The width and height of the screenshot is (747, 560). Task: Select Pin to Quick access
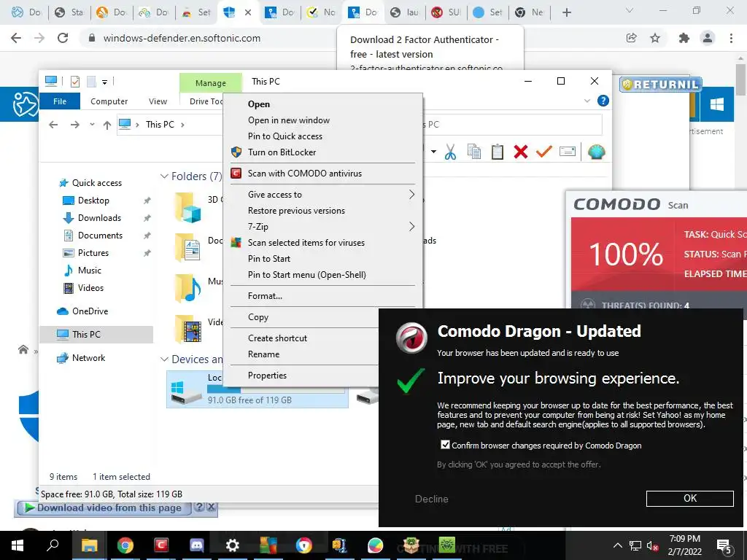[x=285, y=136]
